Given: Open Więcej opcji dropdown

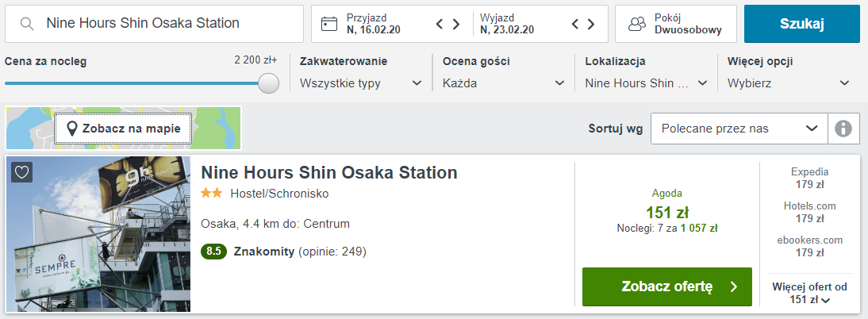Looking at the screenshot, I should click(844, 83).
